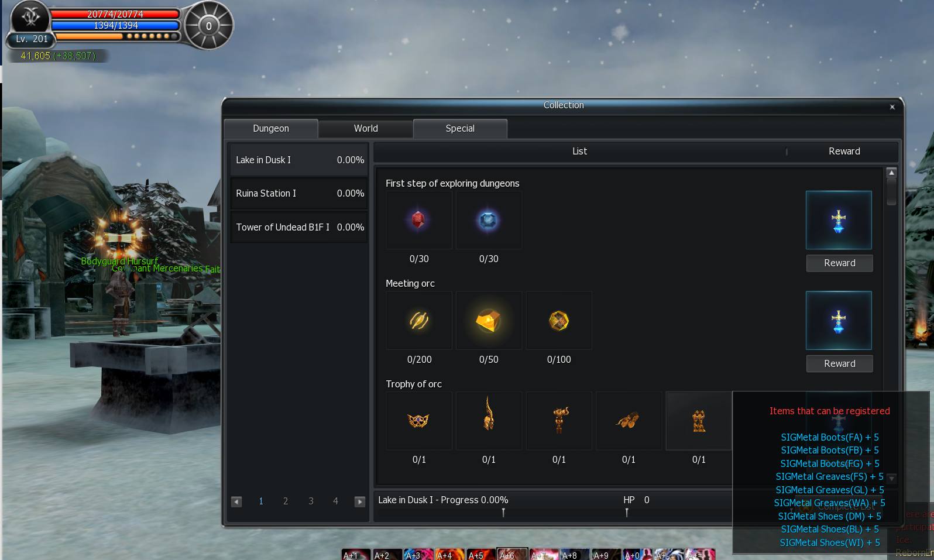The image size is (934, 560).
Task: Click the Meeting orc 0/50 gold ore icon
Action: coord(489,321)
